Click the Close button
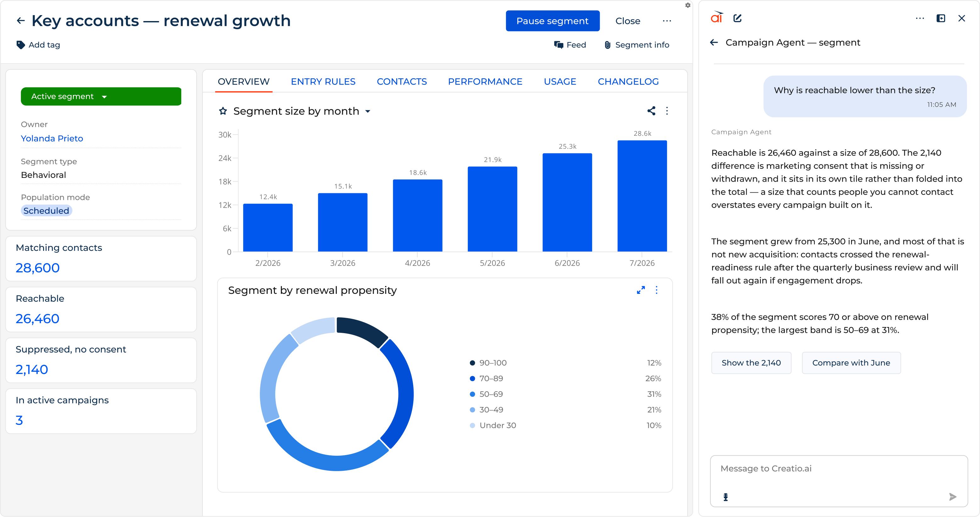 click(627, 21)
